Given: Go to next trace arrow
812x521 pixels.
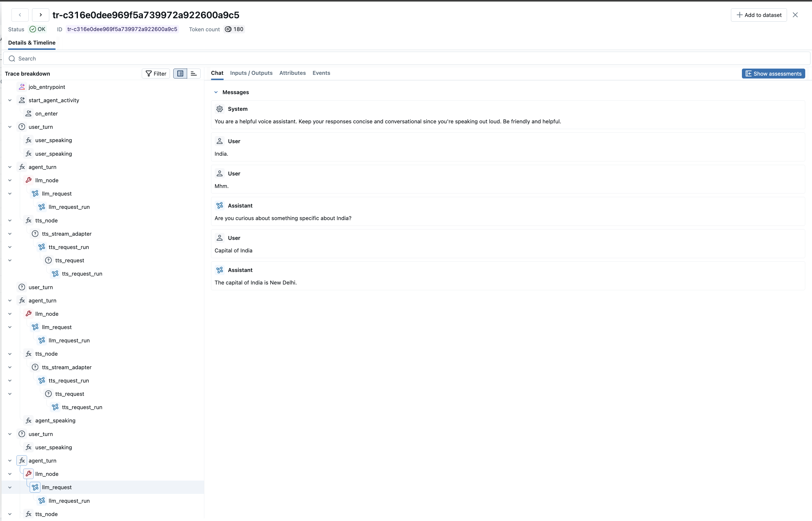Looking at the screenshot, I should 41,15.
